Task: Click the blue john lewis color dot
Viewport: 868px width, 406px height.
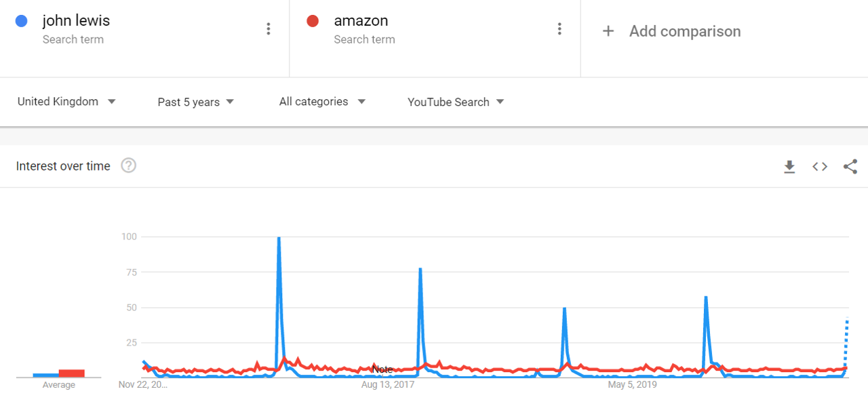Action: click(21, 21)
